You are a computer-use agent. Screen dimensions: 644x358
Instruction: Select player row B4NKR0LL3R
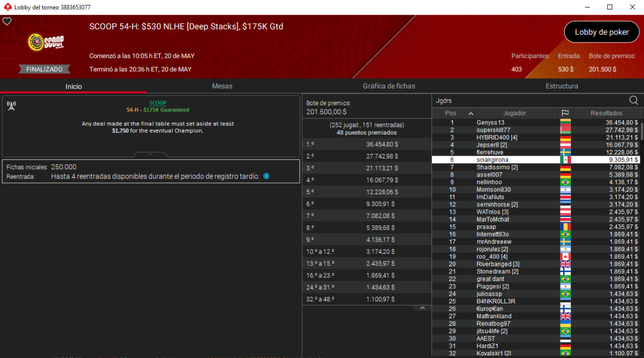coord(536,302)
